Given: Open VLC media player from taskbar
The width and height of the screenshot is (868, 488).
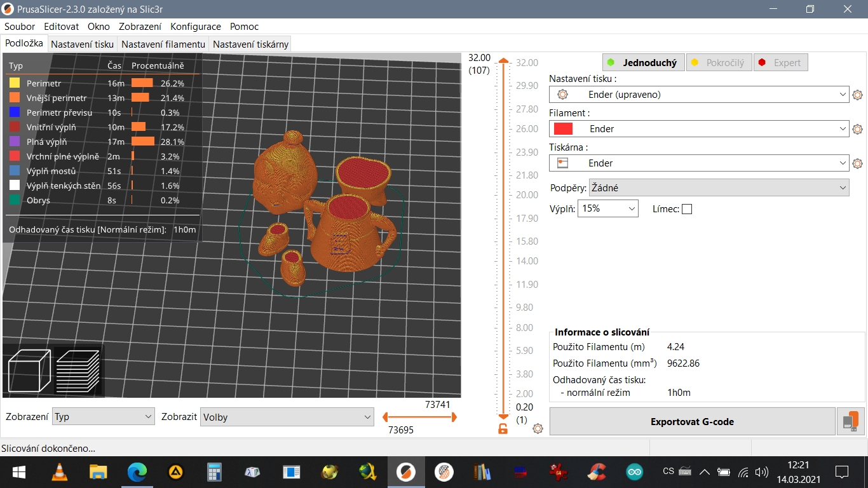Looking at the screenshot, I should click(x=59, y=472).
